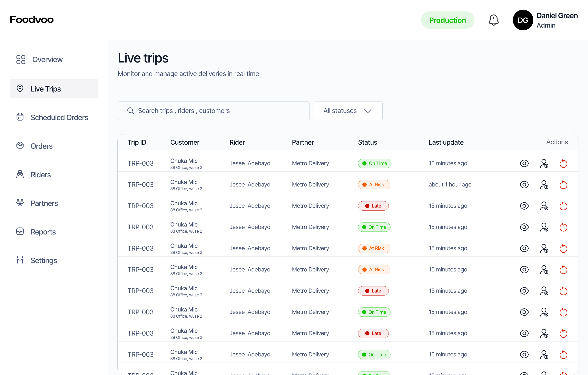
Task: Click the search magnifier icon
Action: pos(130,111)
